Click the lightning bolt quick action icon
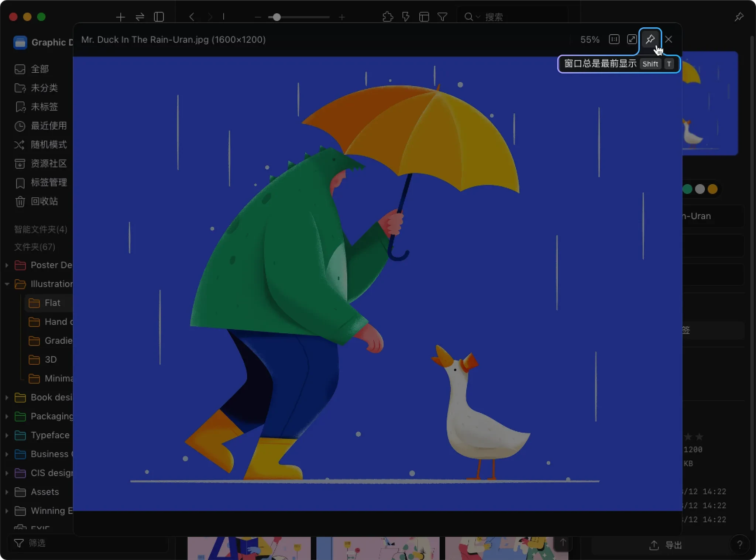The height and width of the screenshot is (560, 756). [x=406, y=17]
